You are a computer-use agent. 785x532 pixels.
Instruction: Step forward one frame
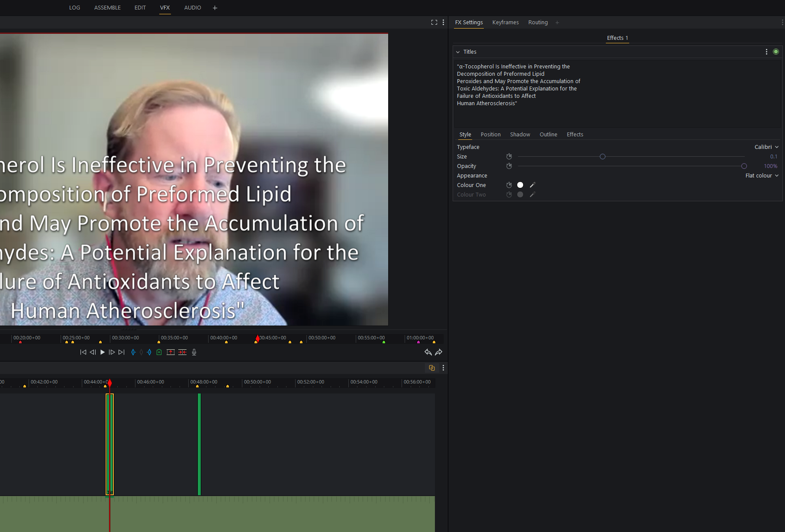tap(112, 352)
